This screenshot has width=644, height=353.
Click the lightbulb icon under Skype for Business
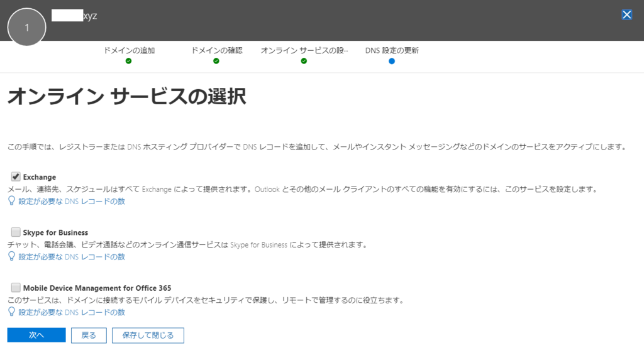pyautogui.click(x=11, y=256)
